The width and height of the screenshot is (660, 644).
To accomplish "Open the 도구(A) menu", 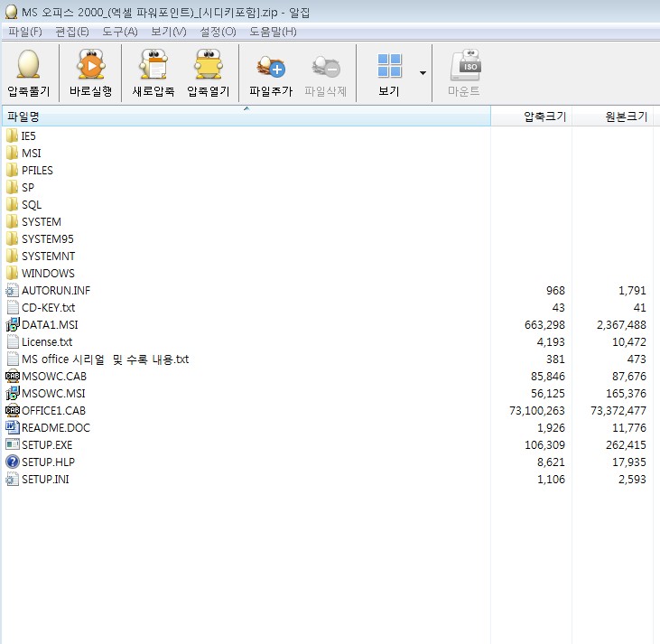I will (x=120, y=32).
